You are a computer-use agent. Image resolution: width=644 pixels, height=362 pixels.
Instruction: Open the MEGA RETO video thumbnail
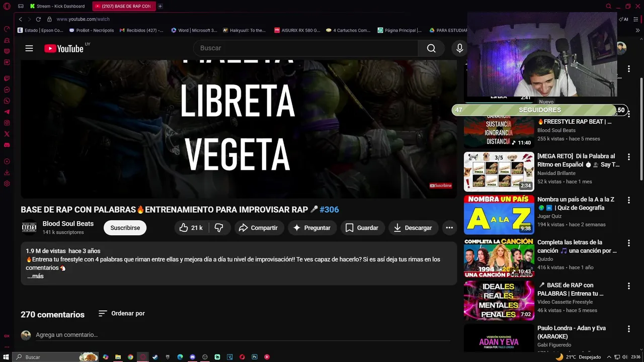(499, 171)
